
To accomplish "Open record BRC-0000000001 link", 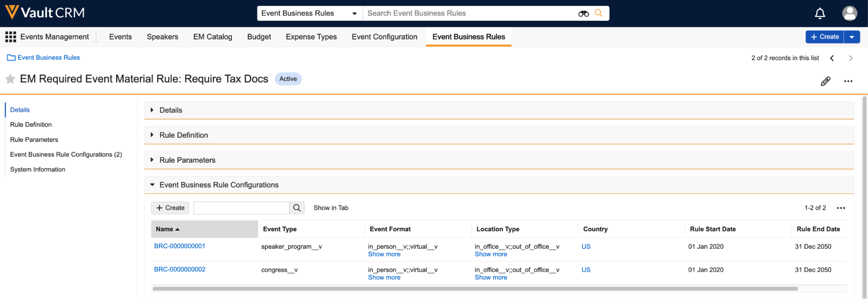I will coord(179,246).
